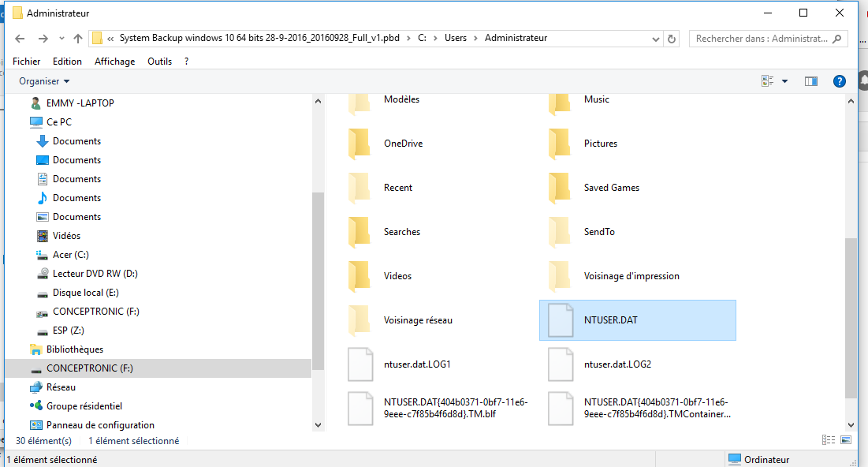Open the Organiser dropdown
Screen dimensions: 868x467
[x=44, y=81]
